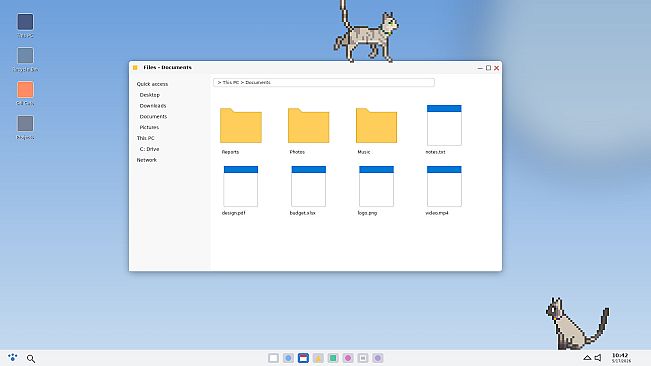Click the taskbar search magnifier
This screenshot has height=366, width=651.
31,358
